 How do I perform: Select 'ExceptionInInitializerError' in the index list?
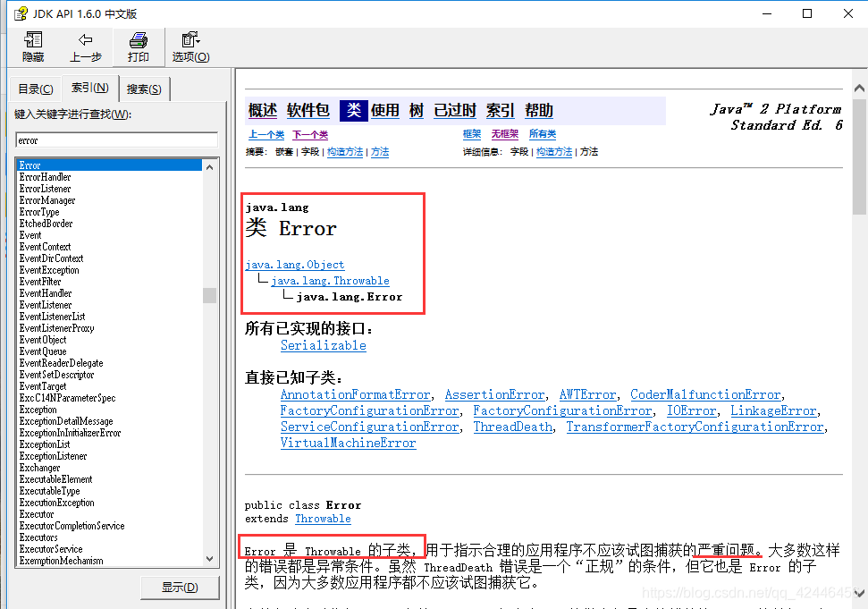70,433
